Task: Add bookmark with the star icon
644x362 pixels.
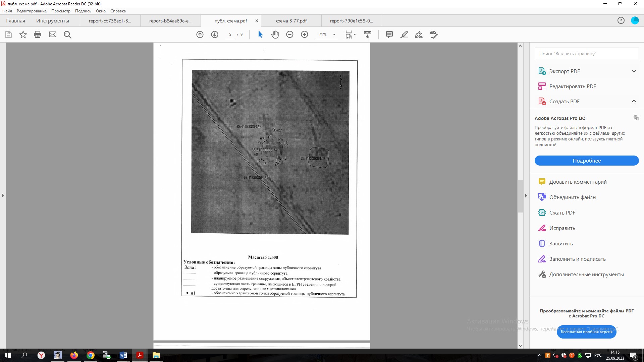Action: point(23,35)
